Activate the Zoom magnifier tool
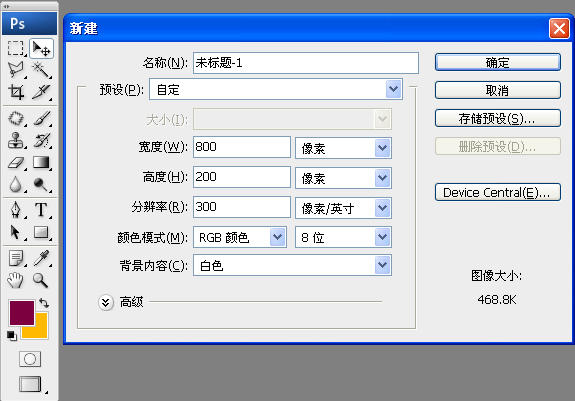 tap(40, 280)
